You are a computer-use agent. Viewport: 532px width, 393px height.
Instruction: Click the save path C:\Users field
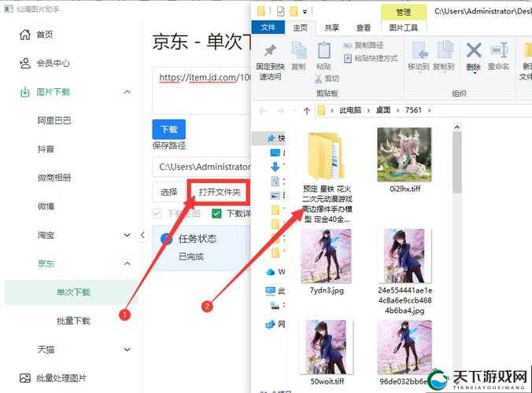tap(201, 167)
